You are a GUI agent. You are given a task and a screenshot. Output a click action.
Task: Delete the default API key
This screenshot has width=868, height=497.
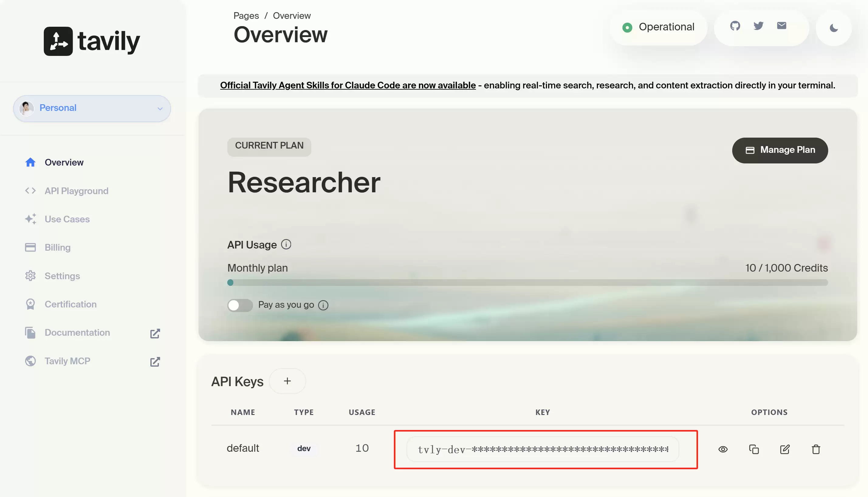pos(816,449)
